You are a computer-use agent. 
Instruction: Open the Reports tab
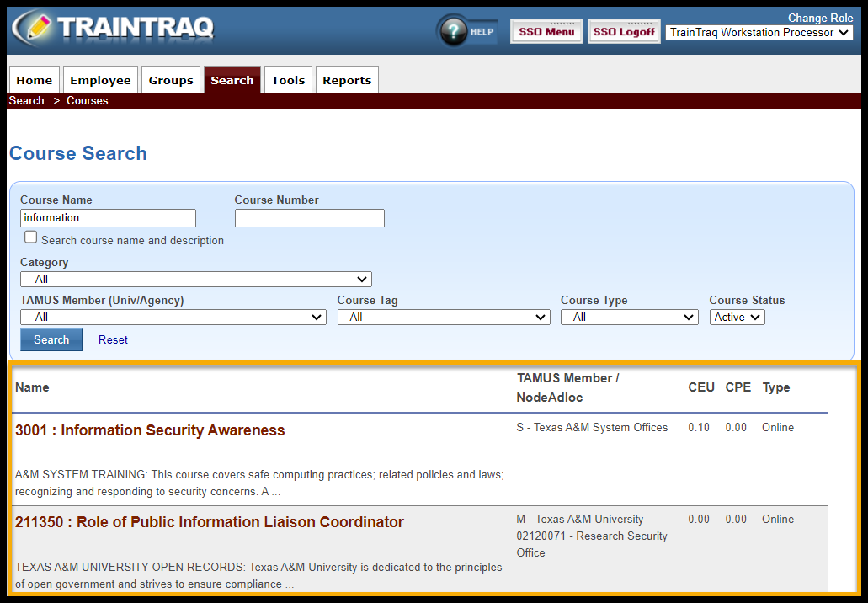347,80
